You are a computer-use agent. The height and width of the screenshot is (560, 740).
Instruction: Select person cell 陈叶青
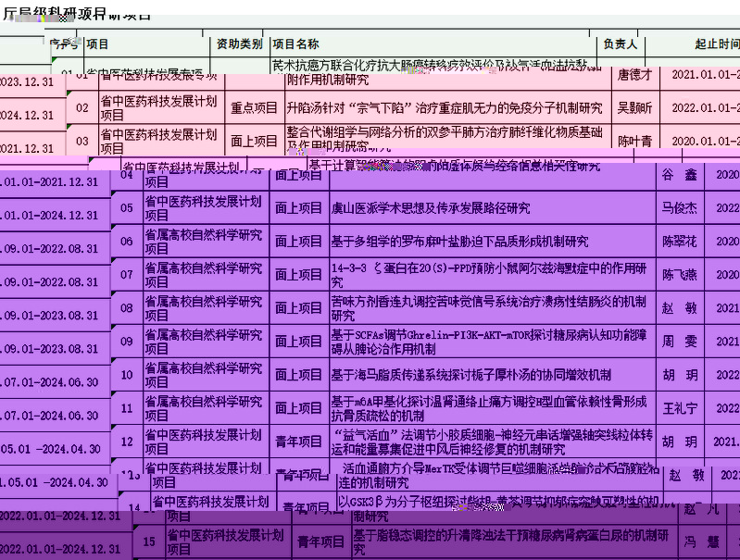(x=634, y=142)
